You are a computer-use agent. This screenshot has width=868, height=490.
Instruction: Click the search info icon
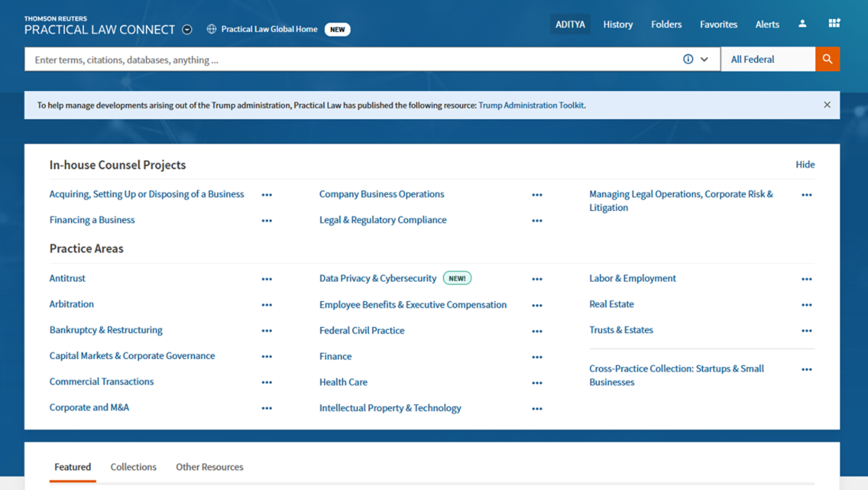point(688,59)
